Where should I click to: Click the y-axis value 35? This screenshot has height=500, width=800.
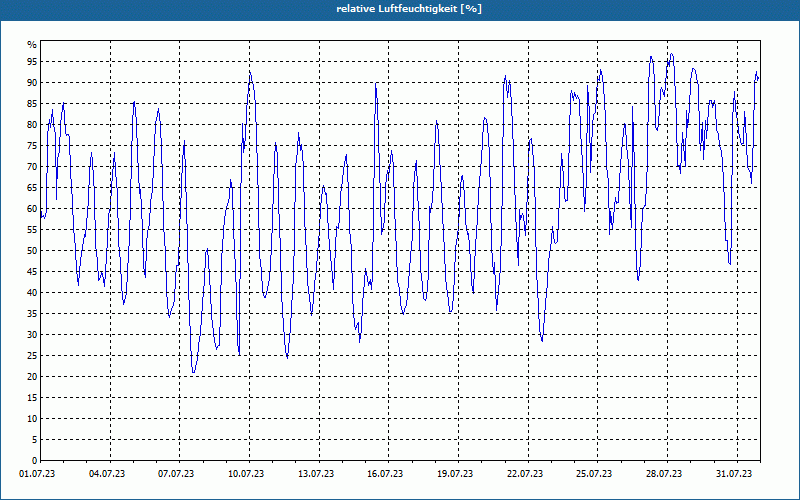coord(32,314)
